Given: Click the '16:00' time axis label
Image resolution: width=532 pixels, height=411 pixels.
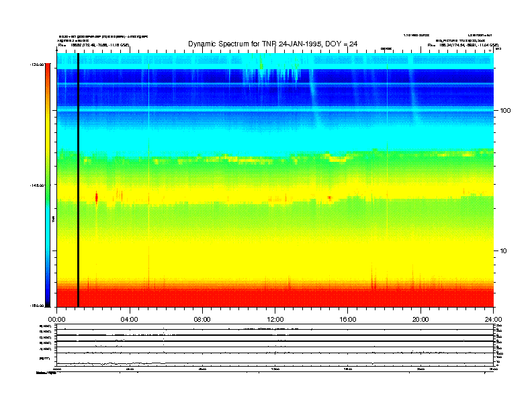Looking at the screenshot, I should (348, 320).
